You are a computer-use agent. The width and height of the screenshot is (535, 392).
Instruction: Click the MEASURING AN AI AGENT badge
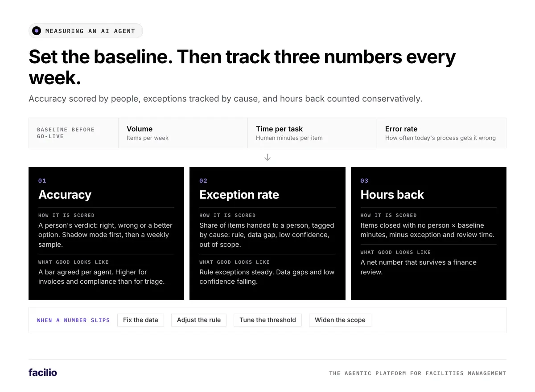(86, 31)
